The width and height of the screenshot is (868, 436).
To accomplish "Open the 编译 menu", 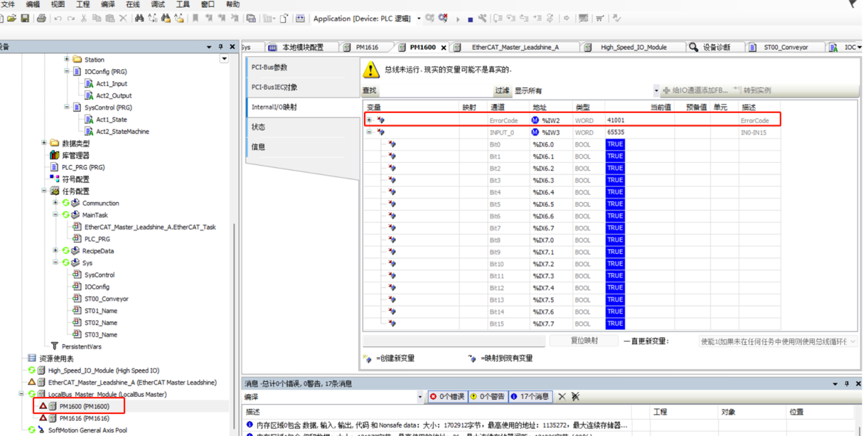I will click(x=108, y=4).
